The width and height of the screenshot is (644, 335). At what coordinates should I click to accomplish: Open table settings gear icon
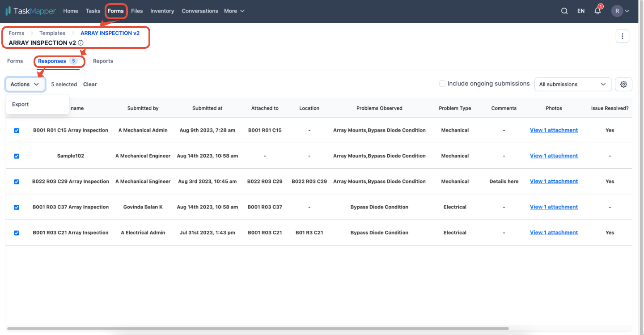(x=623, y=84)
